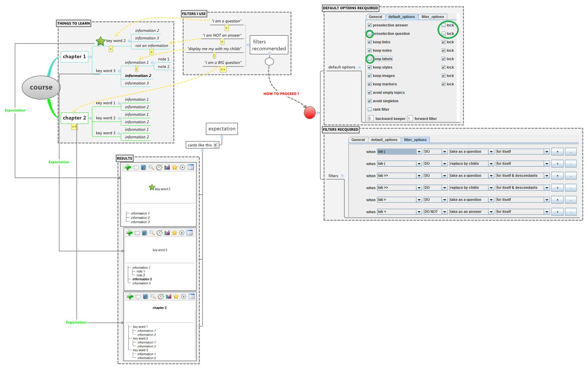Open the General tab above the filter rows
588x369 pixels.
pos(358,140)
